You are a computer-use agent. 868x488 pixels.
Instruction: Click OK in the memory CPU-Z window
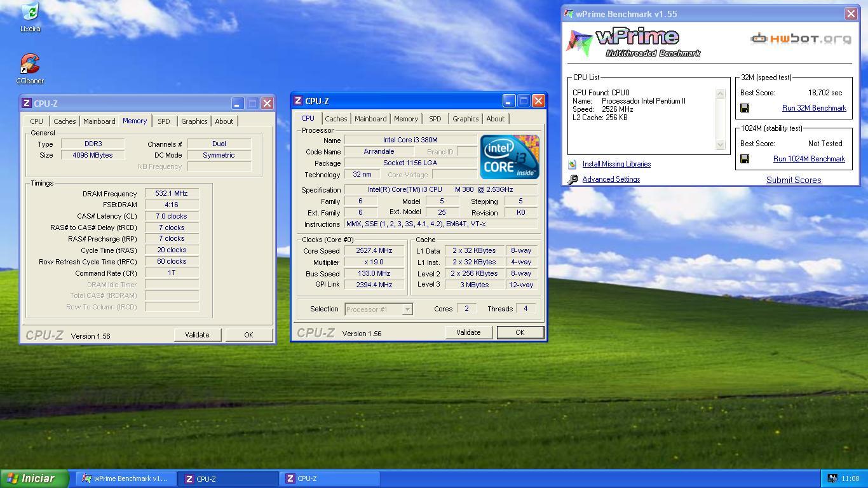248,335
